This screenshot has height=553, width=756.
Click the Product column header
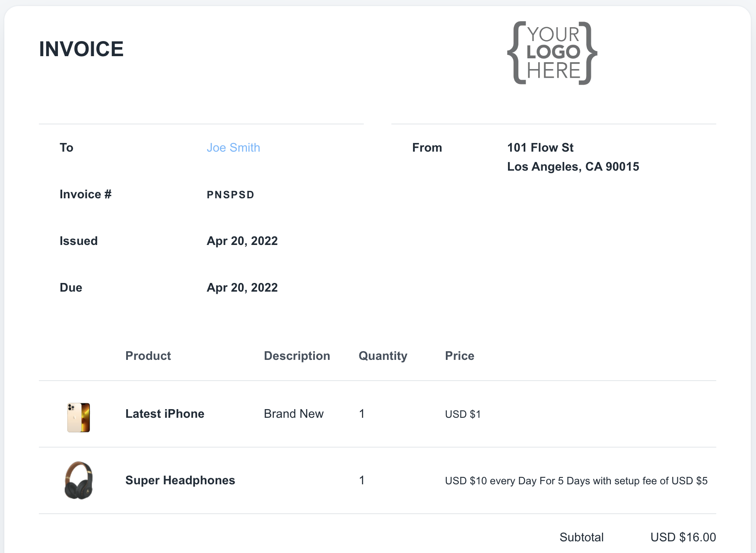pos(148,356)
